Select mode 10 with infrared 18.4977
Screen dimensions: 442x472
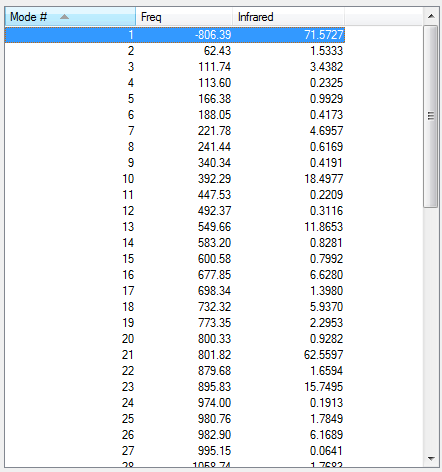[x=175, y=179]
